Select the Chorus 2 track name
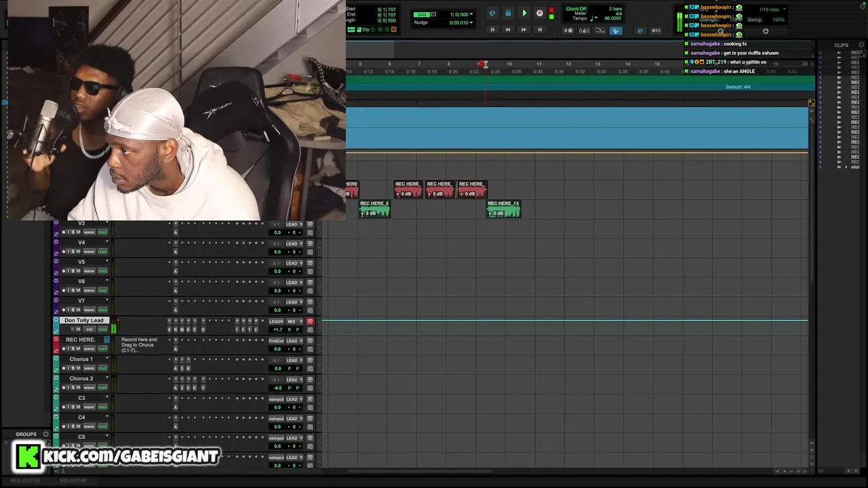This screenshot has width=868, height=488. 81,378
